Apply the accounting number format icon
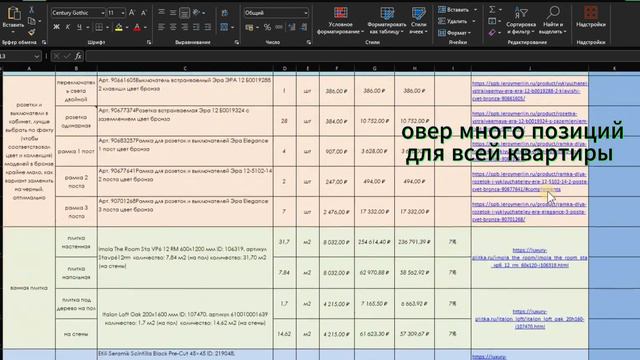Image resolution: width=640 pixels, height=360 pixels. [249, 27]
